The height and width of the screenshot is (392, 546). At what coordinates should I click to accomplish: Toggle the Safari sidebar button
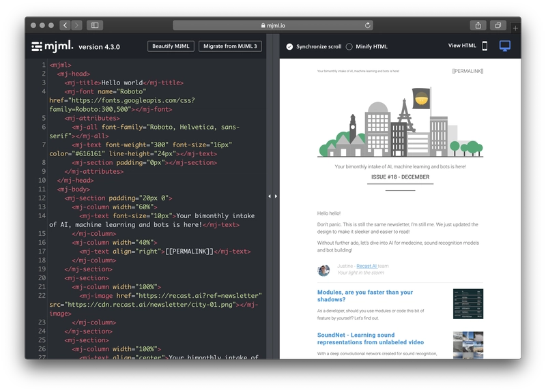(95, 25)
